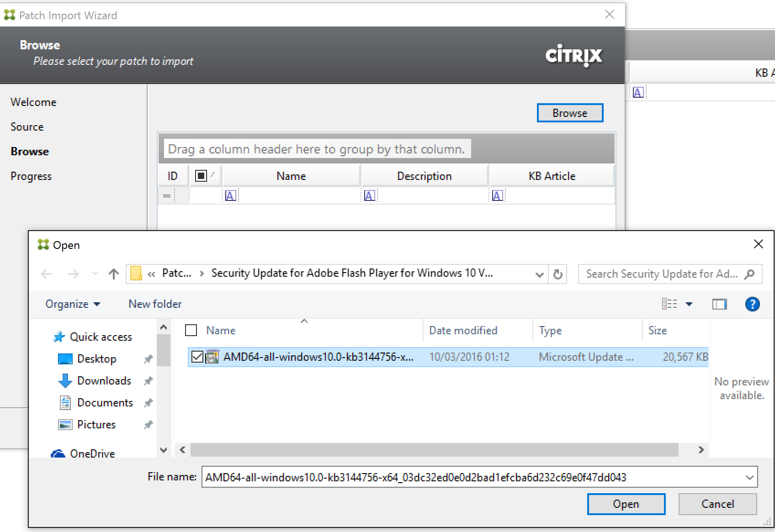This screenshot has width=775, height=532.
Task: Click the Browse button in wizard
Action: [569, 113]
